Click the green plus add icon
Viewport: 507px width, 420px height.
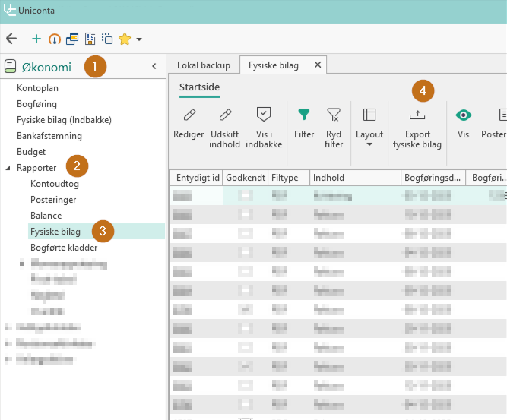36,39
